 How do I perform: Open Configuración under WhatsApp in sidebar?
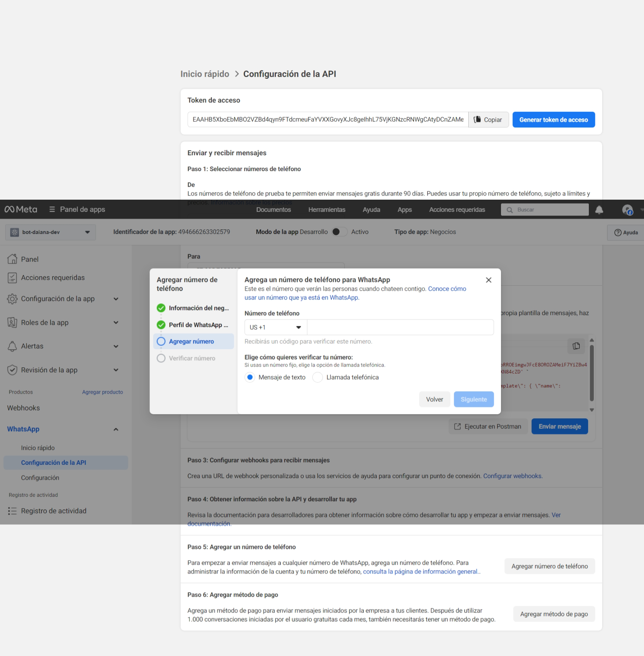click(40, 478)
